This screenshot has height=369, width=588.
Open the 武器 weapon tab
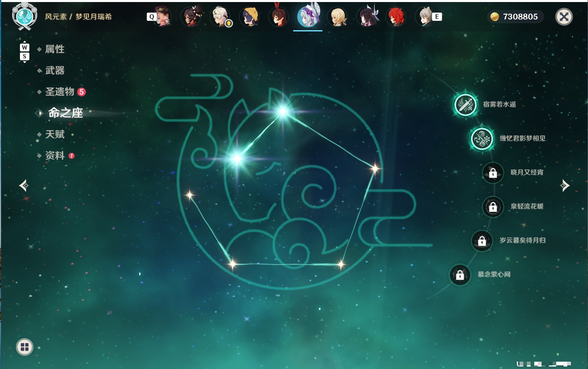(x=55, y=71)
